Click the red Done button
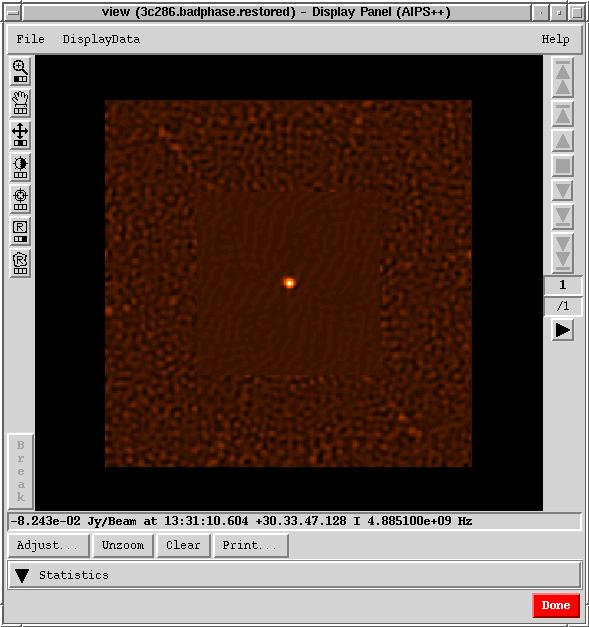 tap(556, 605)
